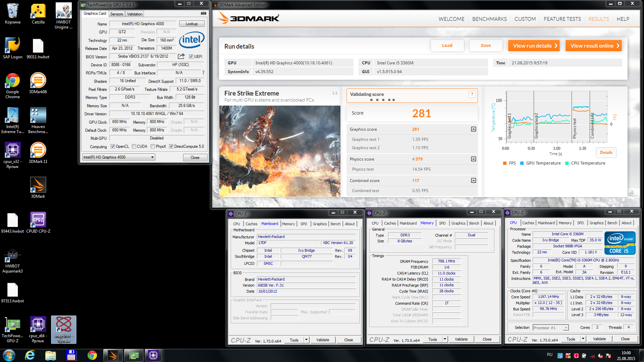Open Tools dropdown arrow in CPU-Z Memory window
644x362 pixels.
(x=445, y=339)
